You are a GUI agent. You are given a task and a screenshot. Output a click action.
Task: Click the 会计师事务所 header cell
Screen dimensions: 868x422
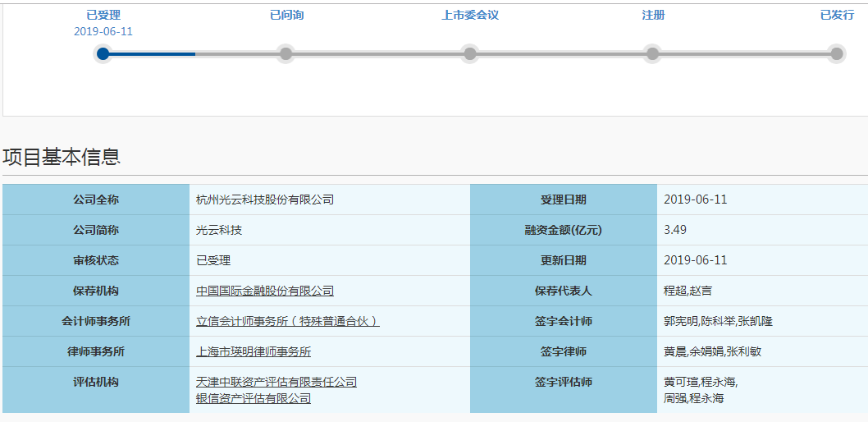[96, 321]
